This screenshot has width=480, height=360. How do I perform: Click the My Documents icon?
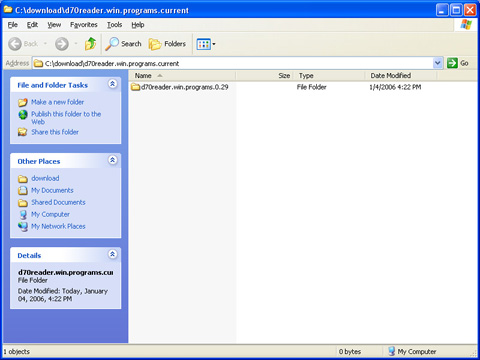[x=23, y=190]
